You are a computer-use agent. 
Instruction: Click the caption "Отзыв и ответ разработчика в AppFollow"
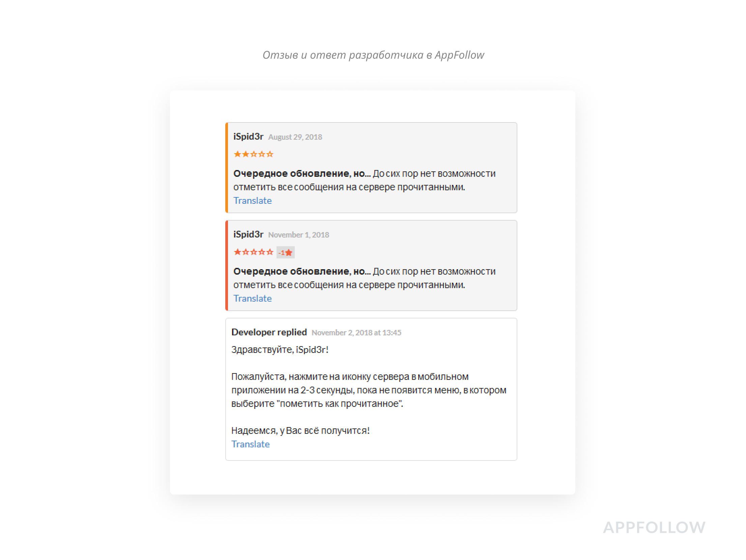coord(373,55)
